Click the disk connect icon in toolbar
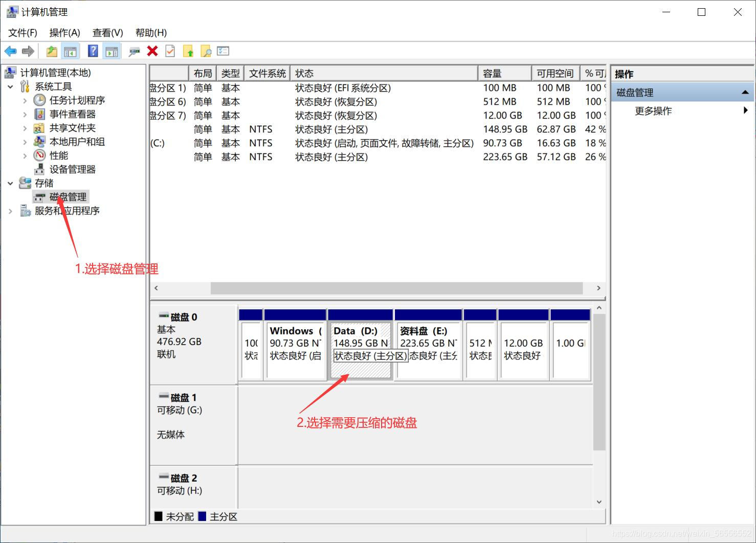The height and width of the screenshot is (543, 756). pos(135,51)
